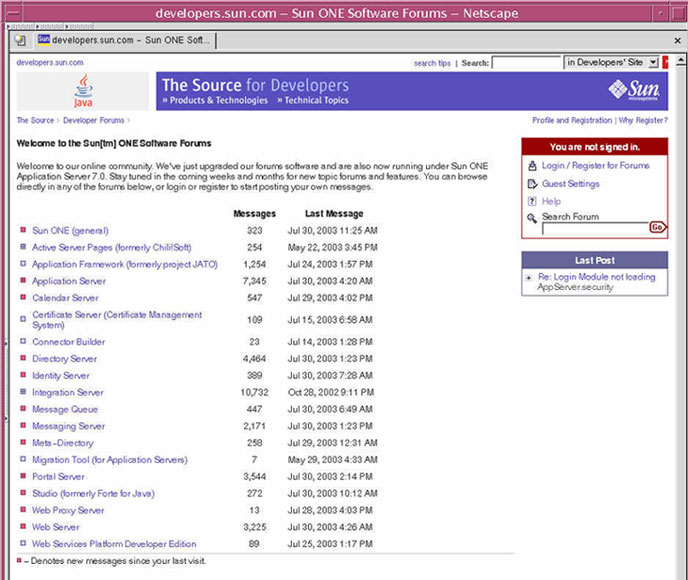Click The Source breadcrumb link
688x580 pixels.
coord(35,120)
